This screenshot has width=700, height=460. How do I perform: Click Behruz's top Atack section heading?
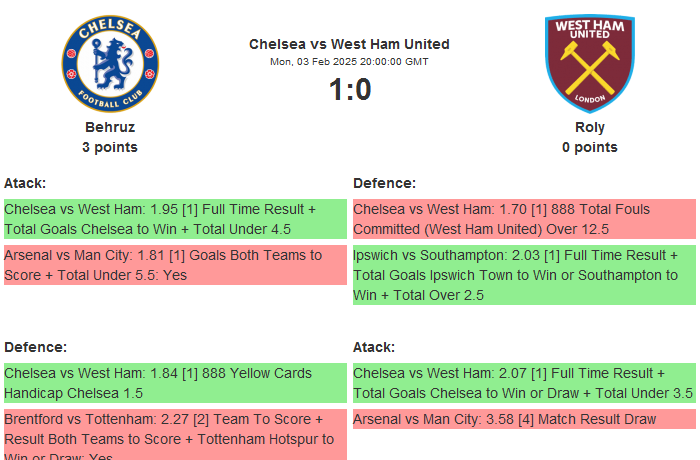point(25,183)
